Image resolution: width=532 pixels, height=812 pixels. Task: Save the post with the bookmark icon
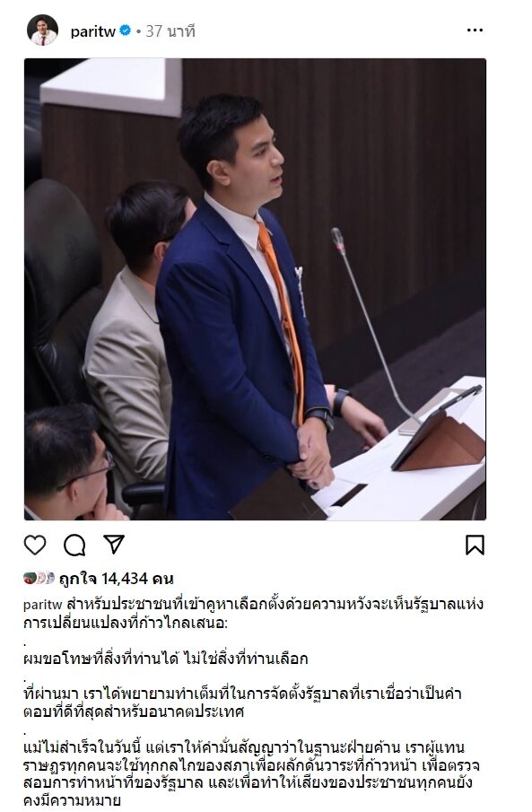pos(475,546)
